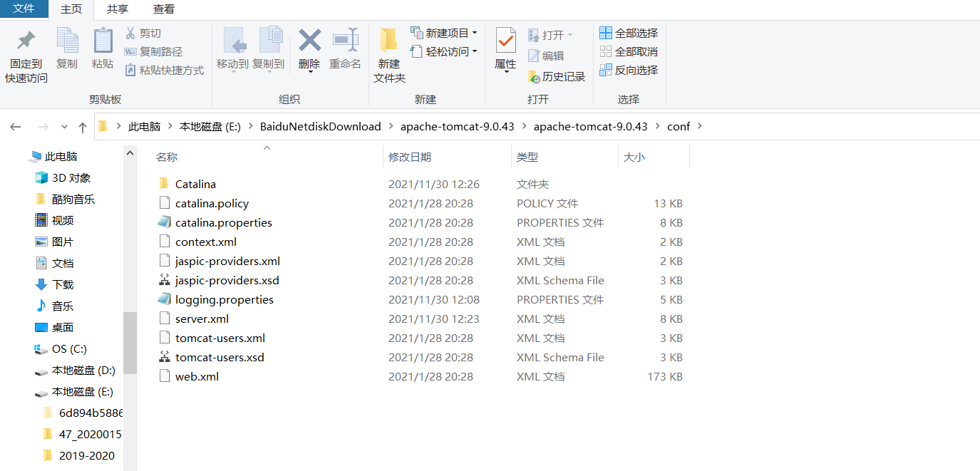
Task: Open the File (文件) tab
Action: click(24, 9)
